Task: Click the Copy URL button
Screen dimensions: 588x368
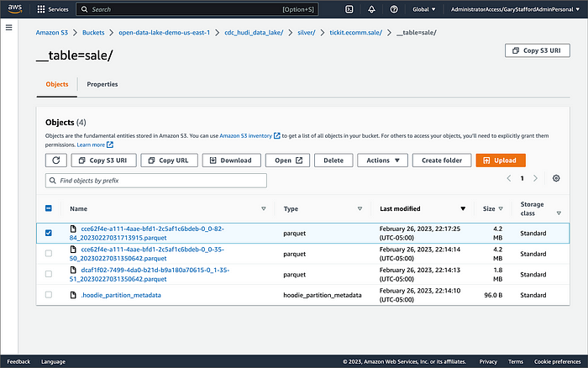Action: point(169,160)
